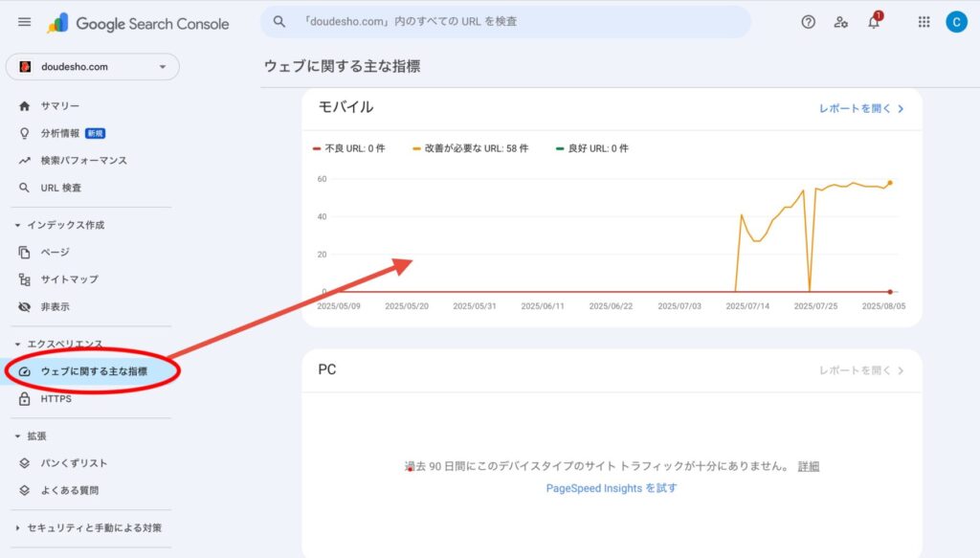Open the hamburger main menu

[25, 22]
